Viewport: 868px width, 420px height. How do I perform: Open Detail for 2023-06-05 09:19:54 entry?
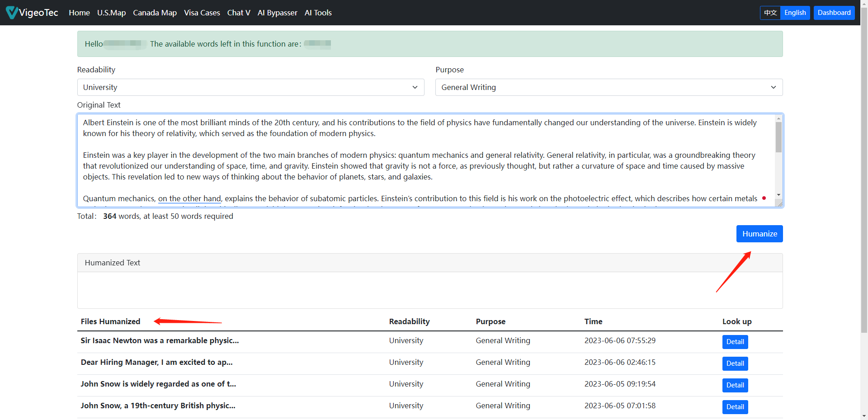point(735,385)
